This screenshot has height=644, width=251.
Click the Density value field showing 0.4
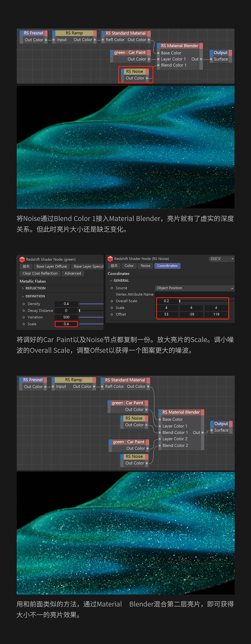point(66,304)
